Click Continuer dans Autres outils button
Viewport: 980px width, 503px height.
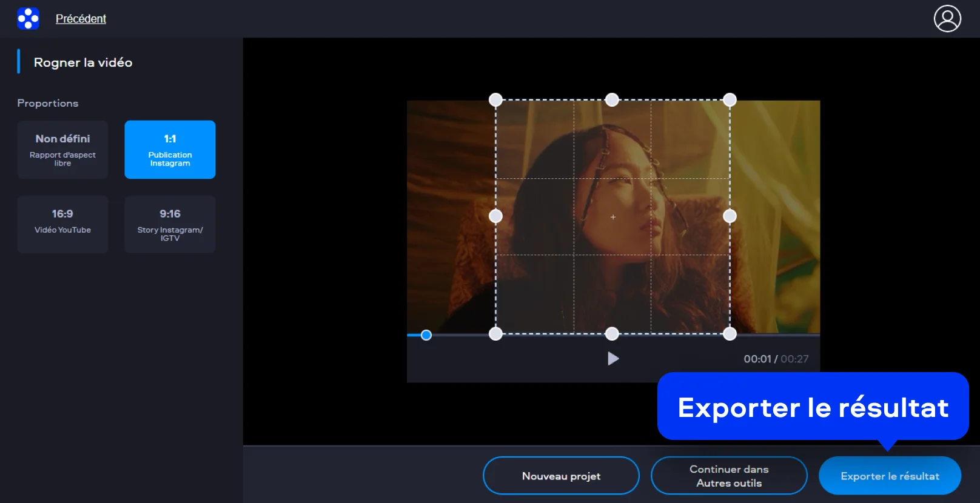729,476
